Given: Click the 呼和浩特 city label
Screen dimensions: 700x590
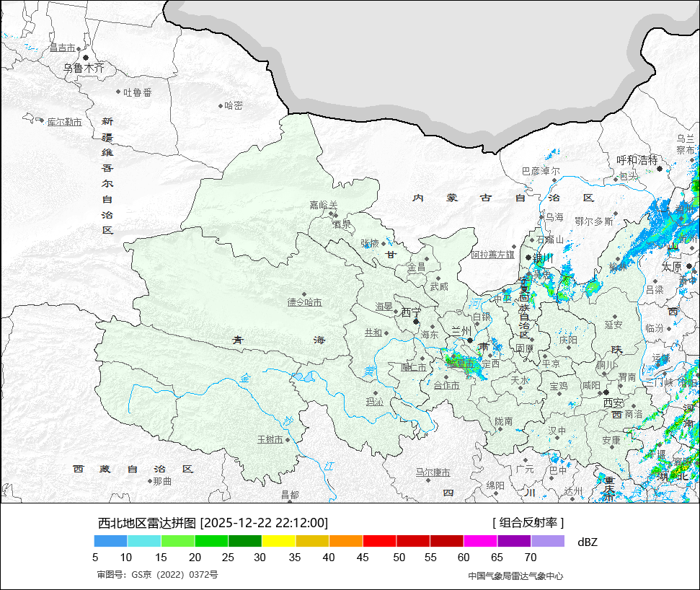Looking at the screenshot, I should point(637,160).
